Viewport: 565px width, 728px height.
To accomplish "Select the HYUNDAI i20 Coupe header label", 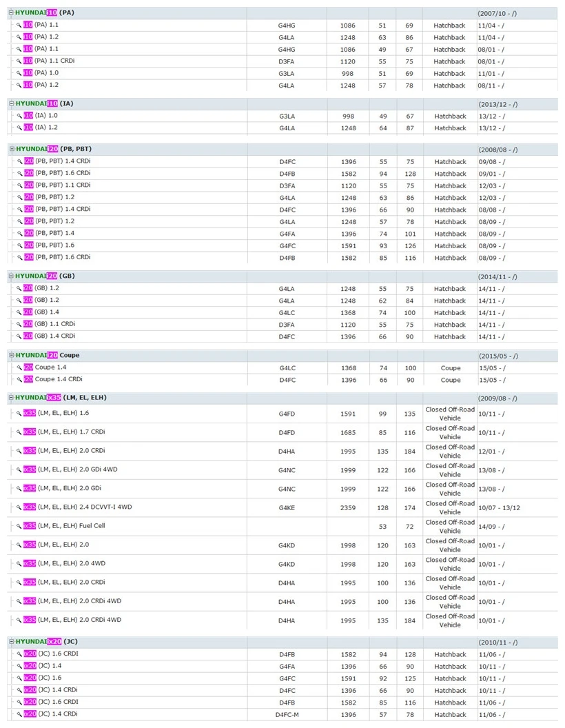I will point(48,355).
